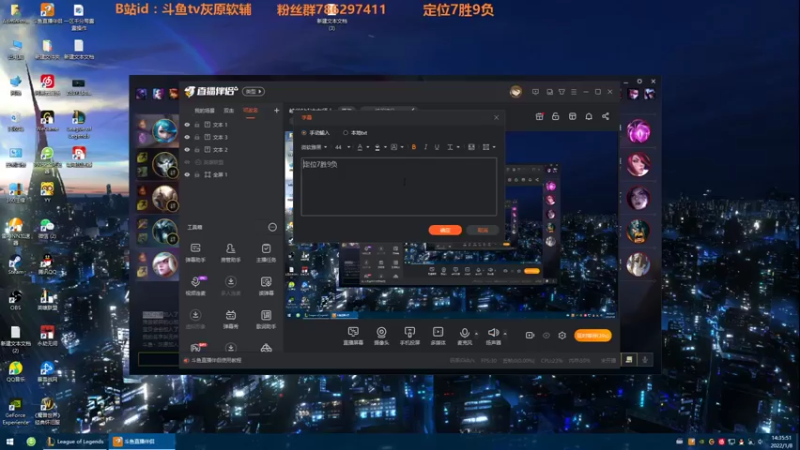Image resolution: width=800 pixels, height=450 pixels.
Task: Click the text background box icon
Action: (x=394, y=147)
